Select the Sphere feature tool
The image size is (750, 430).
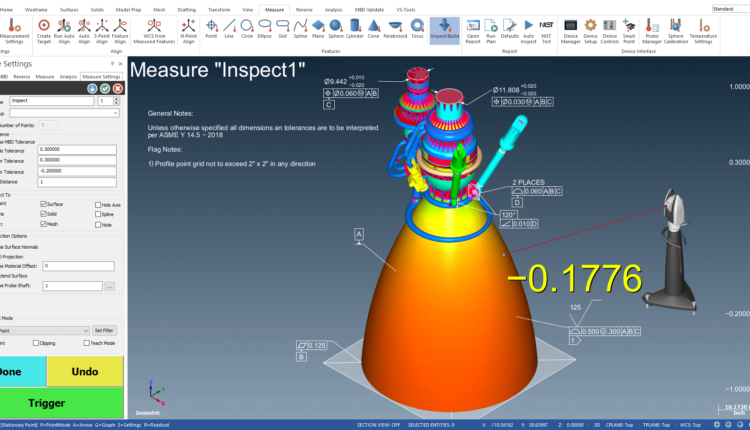point(335,27)
